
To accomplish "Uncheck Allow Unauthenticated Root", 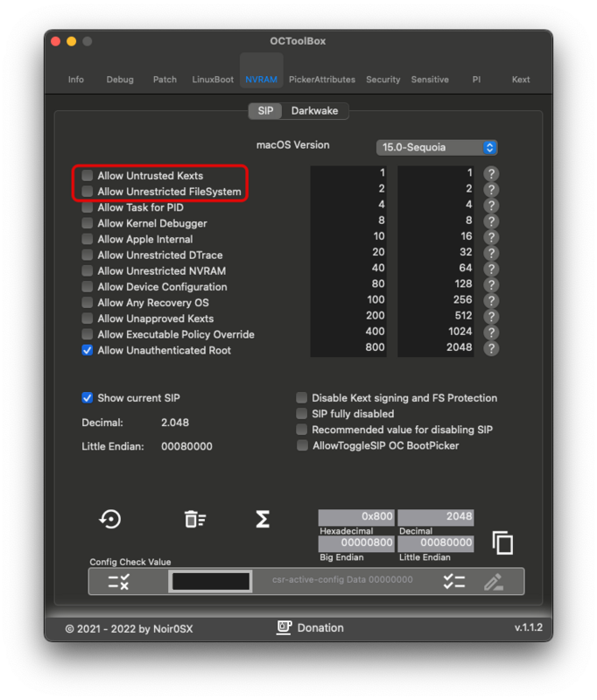I will (x=88, y=351).
